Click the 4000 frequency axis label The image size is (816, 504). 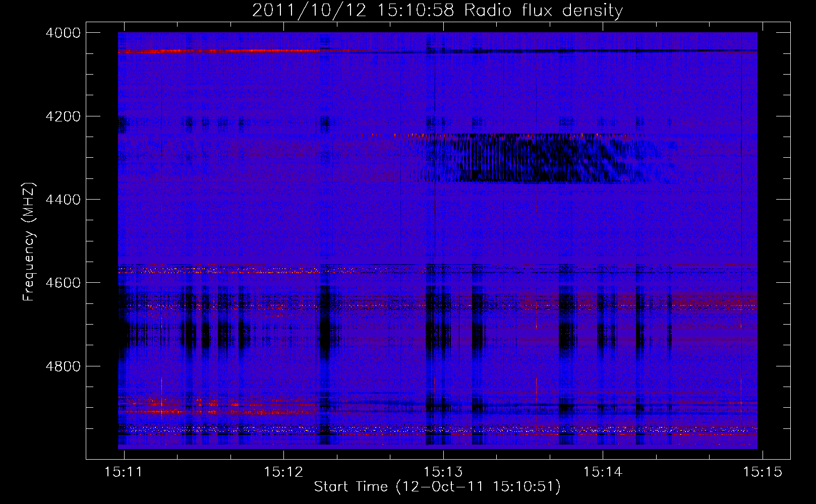click(x=63, y=33)
